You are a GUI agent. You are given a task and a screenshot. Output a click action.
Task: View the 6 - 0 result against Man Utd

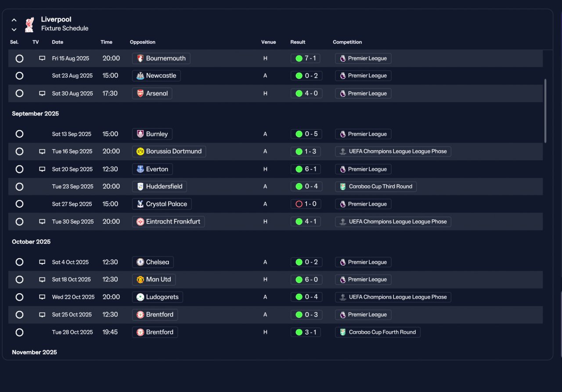pos(306,280)
